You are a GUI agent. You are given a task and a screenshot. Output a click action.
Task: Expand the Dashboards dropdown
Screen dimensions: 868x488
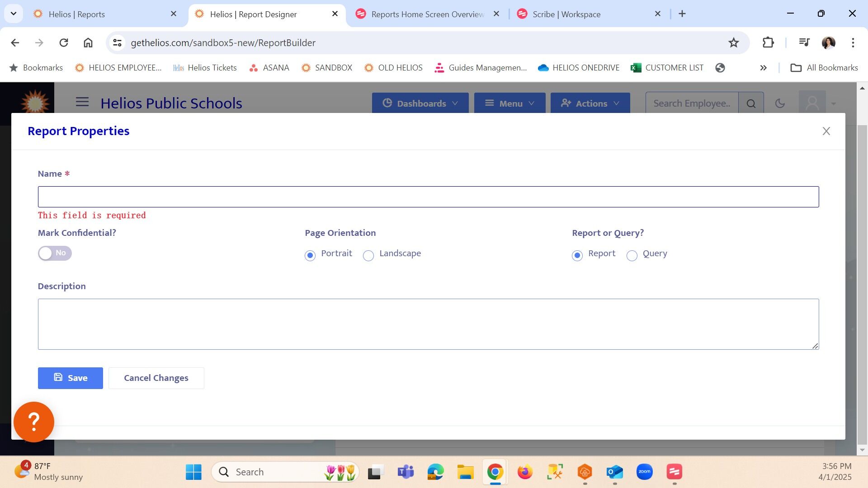(420, 103)
